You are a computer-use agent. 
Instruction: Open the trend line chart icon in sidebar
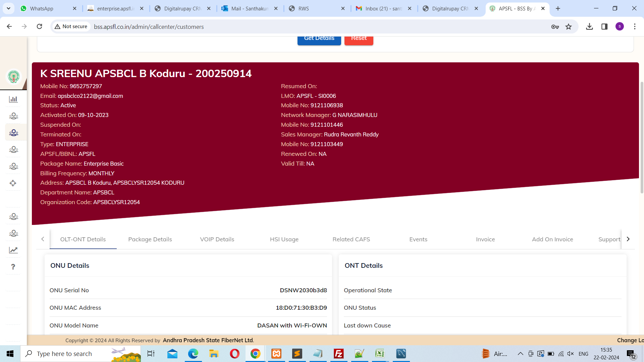click(x=13, y=250)
